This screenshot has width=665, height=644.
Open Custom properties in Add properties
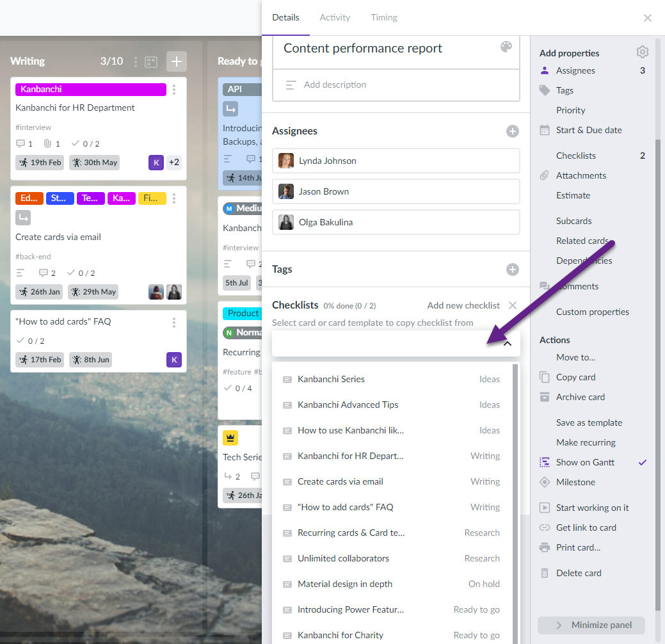(x=593, y=312)
